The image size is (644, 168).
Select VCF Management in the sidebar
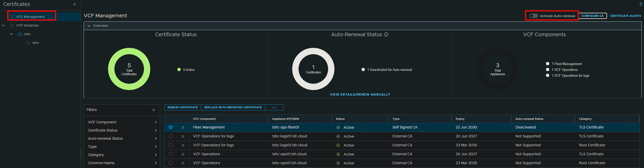click(x=30, y=17)
